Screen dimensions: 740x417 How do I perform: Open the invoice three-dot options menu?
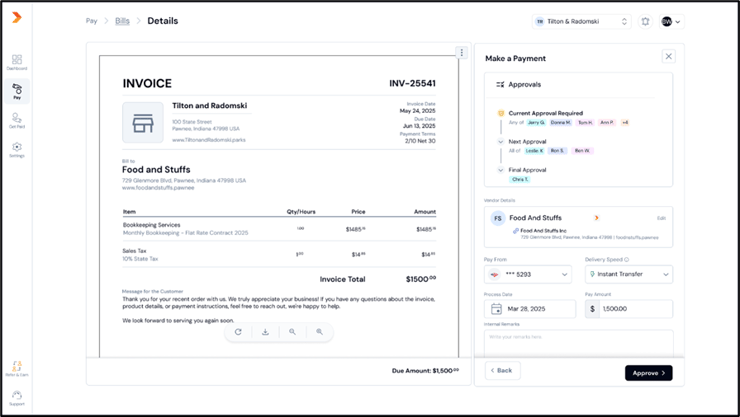coord(461,53)
